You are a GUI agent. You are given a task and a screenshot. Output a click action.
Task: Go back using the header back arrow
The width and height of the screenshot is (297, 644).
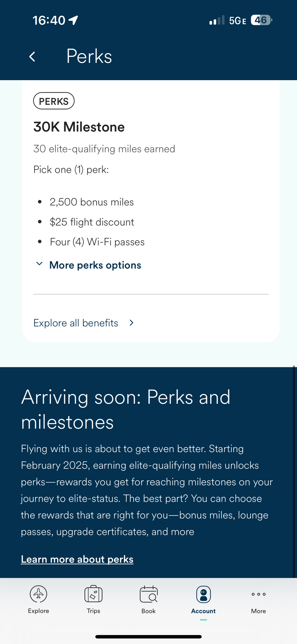pos(32,57)
